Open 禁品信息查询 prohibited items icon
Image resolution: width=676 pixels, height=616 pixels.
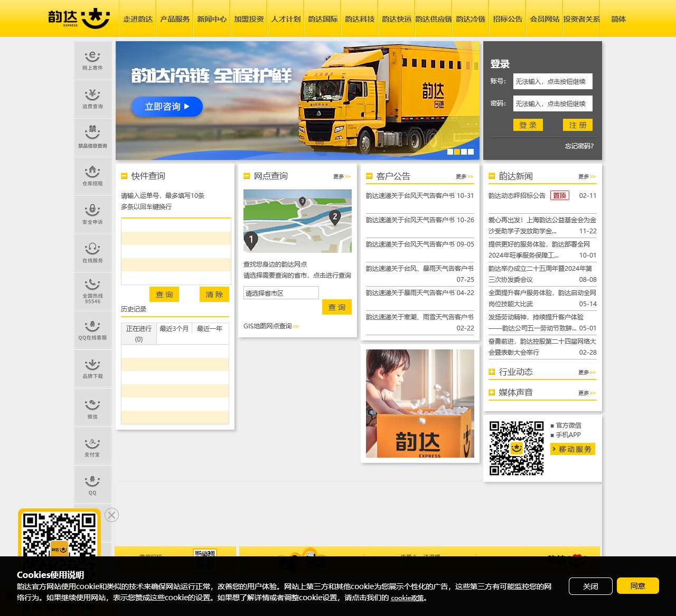pos(92,138)
